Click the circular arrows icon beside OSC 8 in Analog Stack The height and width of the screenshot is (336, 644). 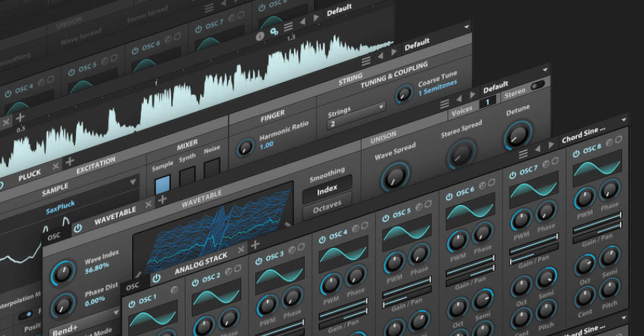click(x=618, y=140)
